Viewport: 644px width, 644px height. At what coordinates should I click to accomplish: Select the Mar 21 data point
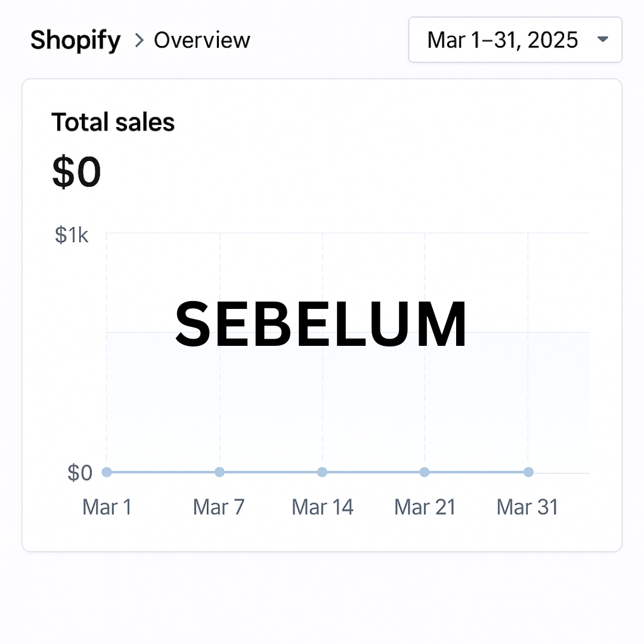(x=425, y=472)
